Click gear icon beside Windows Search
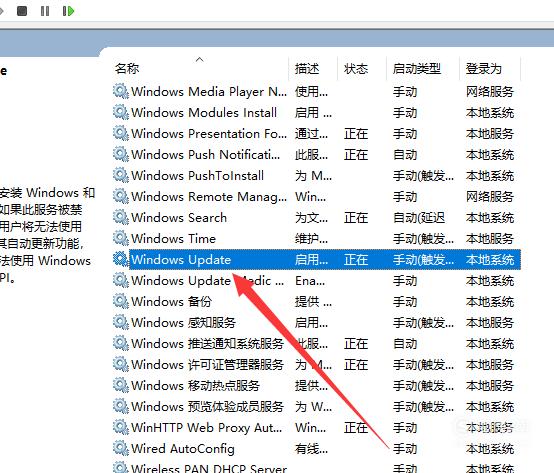The image size is (554, 473). click(x=121, y=217)
